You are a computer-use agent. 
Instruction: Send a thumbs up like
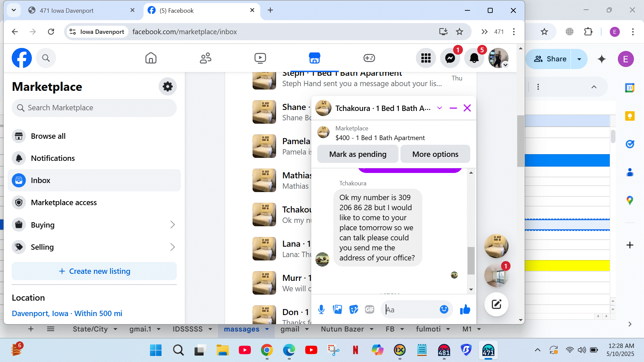coord(465,309)
